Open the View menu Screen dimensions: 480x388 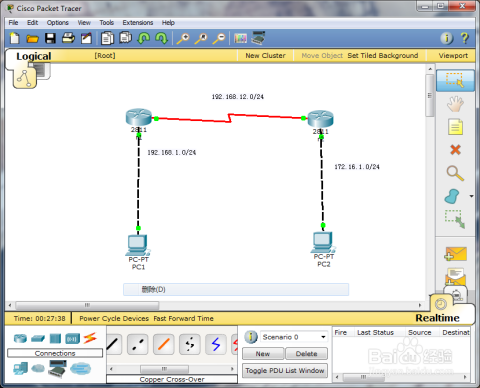(84, 23)
